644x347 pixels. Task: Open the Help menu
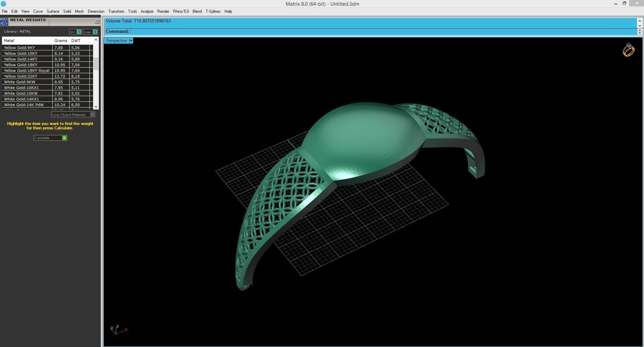[x=228, y=11]
